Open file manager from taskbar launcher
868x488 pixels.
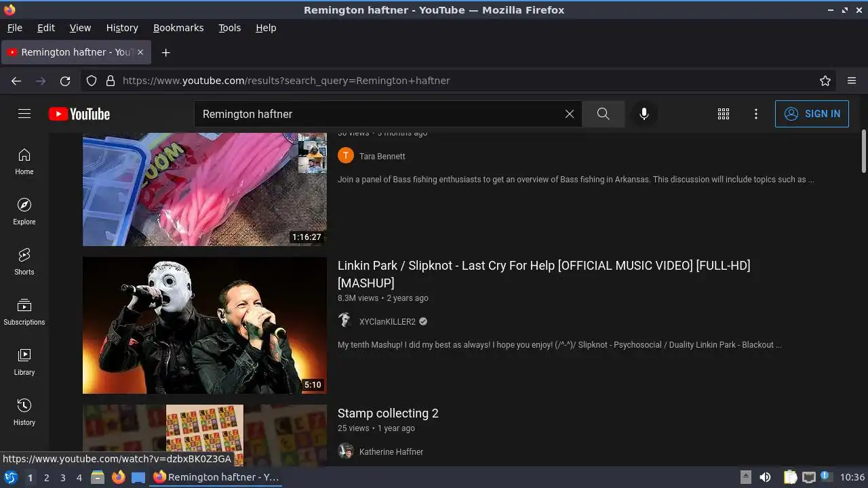(98, 477)
